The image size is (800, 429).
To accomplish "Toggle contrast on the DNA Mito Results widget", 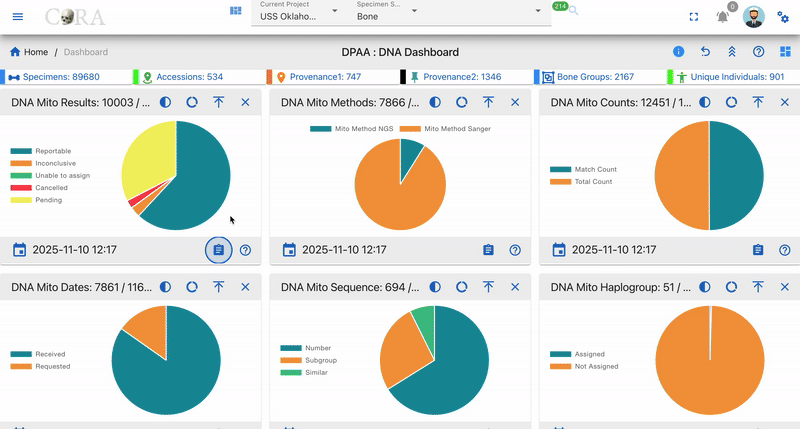I will (x=165, y=102).
